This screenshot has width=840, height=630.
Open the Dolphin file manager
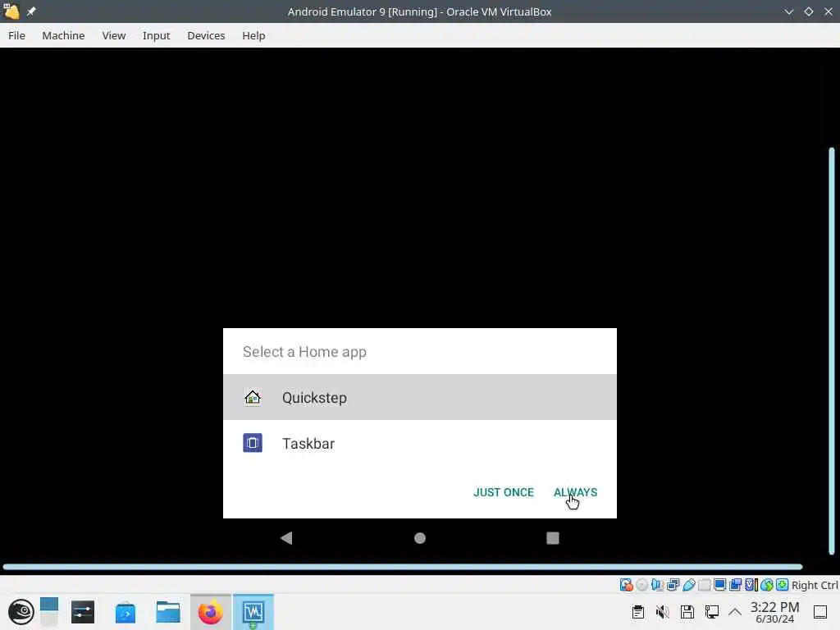click(167, 612)
